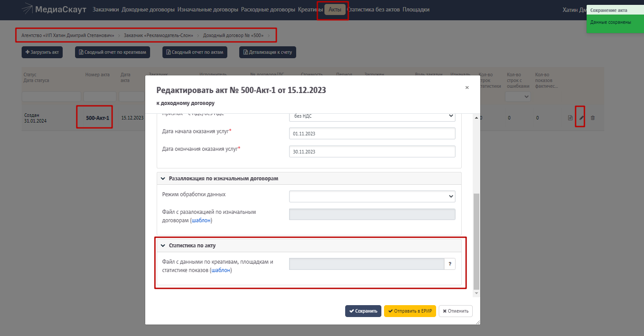Collapse the Статистика по акту section

click(x=163, y=246)
